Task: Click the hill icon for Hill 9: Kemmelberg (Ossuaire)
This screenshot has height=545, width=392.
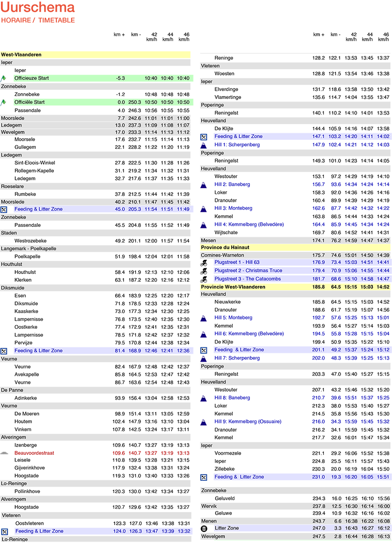Action: [x=204, y=422]
